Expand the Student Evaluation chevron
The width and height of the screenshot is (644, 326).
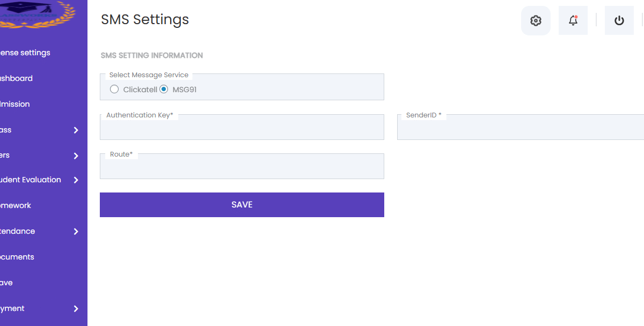(76, 180)
